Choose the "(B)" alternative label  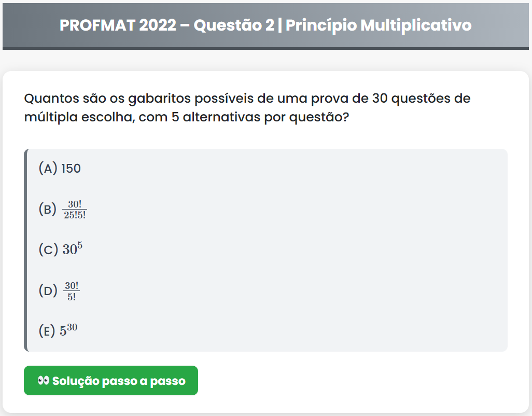point(48,210)
